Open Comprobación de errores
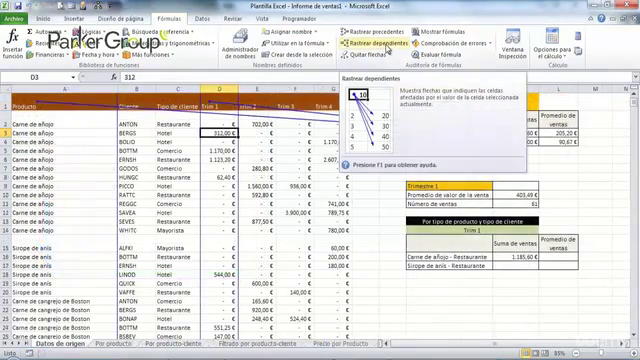The height and width of the screenshot is (360, 640). click(x=452, y=43)
